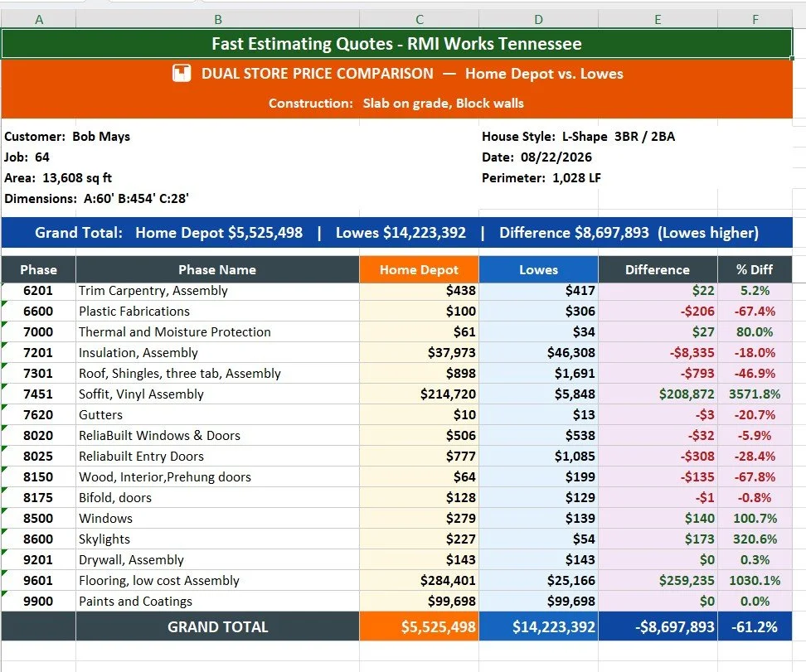Viewport: 806px width, 672px height.
Task: Click Lowes price $1,085 for Entry Doors
Action: point(538,457)
